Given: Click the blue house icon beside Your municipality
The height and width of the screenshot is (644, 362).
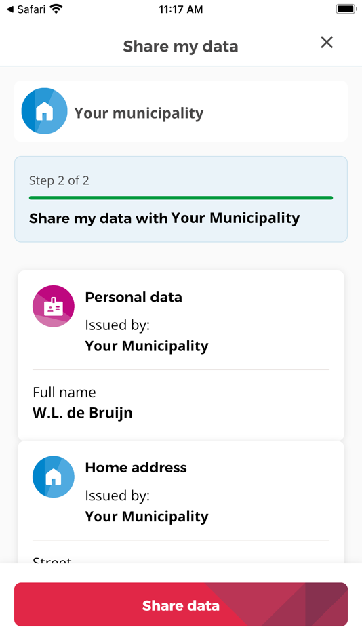Looking at the screenshot, I should coord(44,111).
